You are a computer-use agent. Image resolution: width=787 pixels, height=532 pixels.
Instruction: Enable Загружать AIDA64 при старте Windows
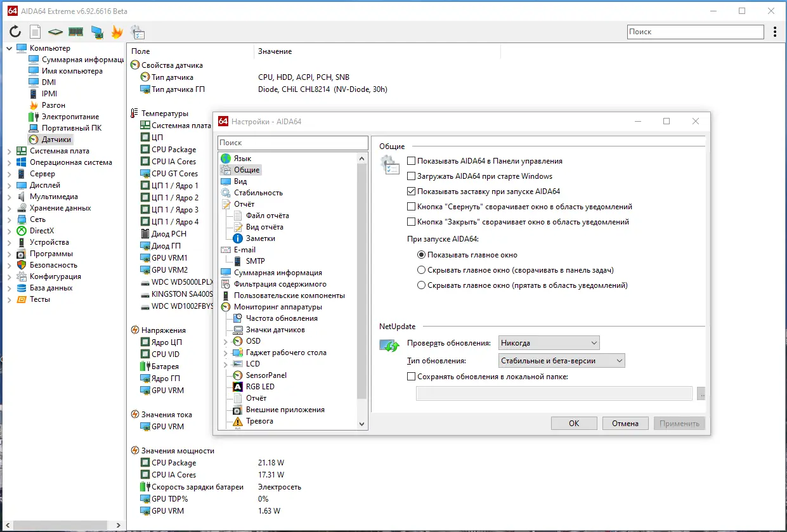click(412, 176)
